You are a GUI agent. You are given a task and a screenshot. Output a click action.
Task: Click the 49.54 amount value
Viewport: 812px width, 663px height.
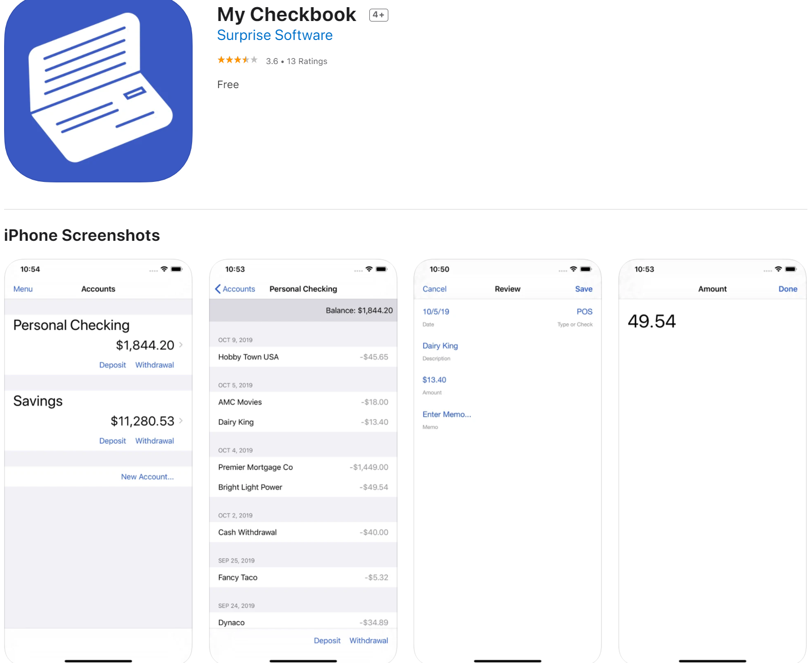(x=652, y=321)
